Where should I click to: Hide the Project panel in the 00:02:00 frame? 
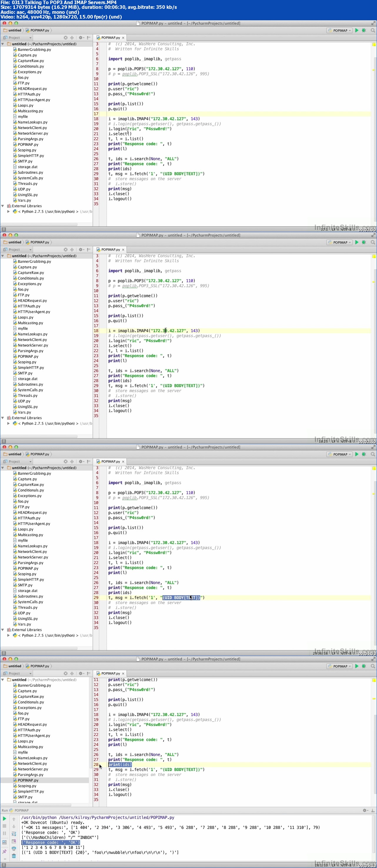point(89,38)
